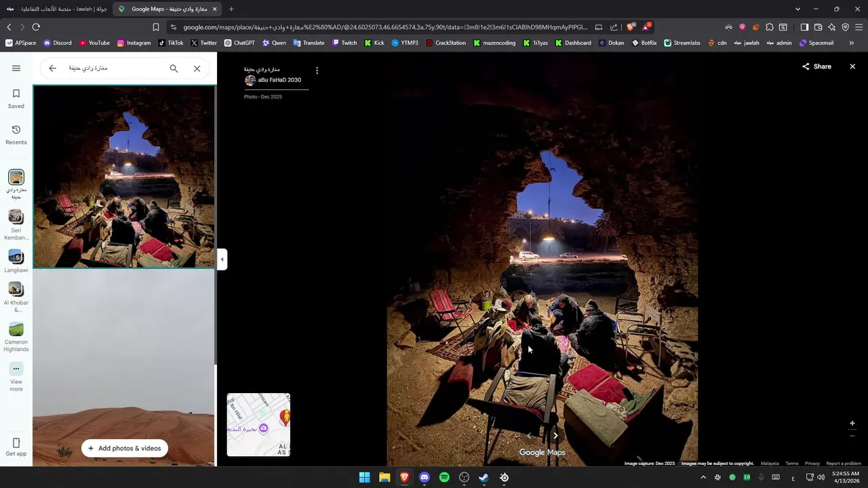The height and width of the screenshot is (488, 868).
Task: Click the View more dots icon
Action: pyautogui.click(x=16, y=369)
